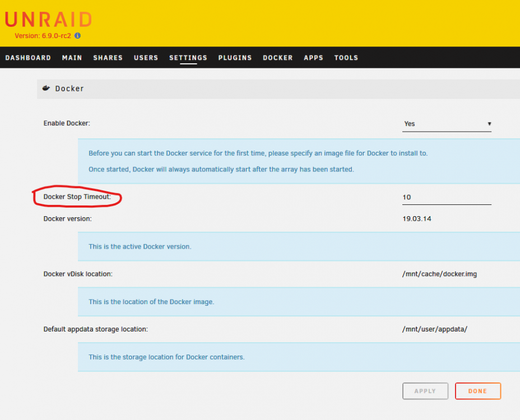
Task: Click the Default appdata storage location label
Action: click(x=95, y=329)
